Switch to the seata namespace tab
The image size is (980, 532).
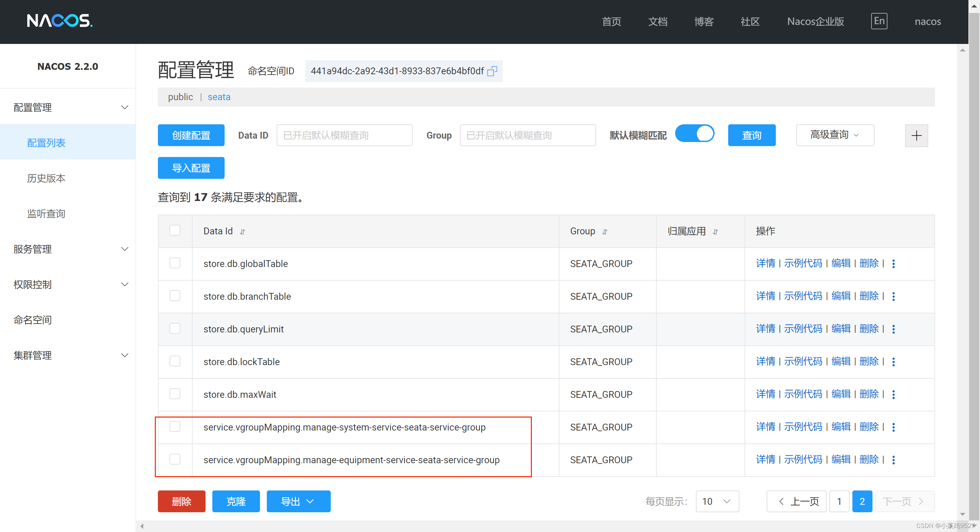219,97
